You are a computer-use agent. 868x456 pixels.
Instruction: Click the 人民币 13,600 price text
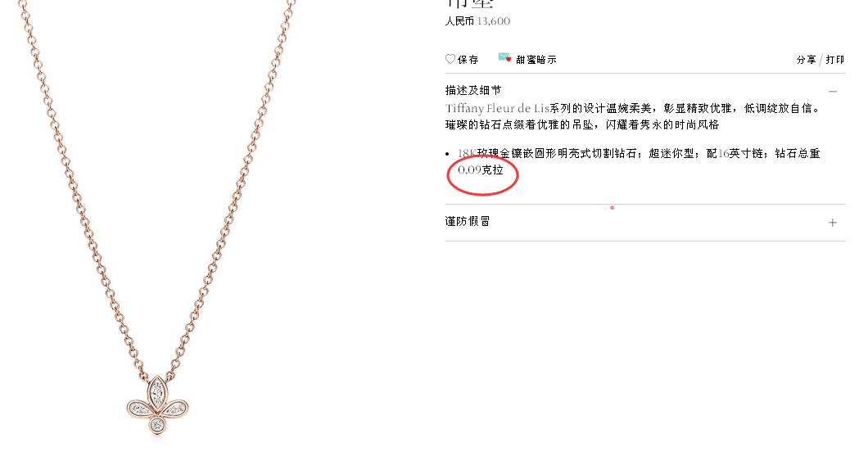pyautogui.click(x=477, y=21)
